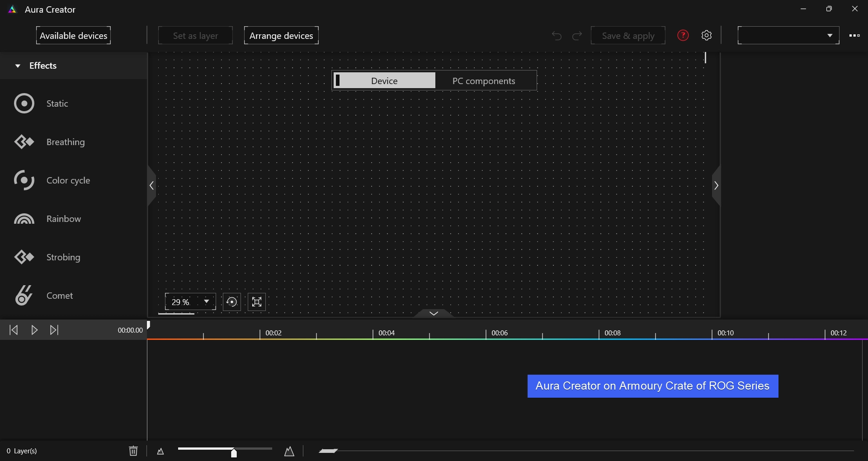The height and width of the screenshot is (461, 868).
Task: Click the Set as layer button
Action: click(195, 35)
